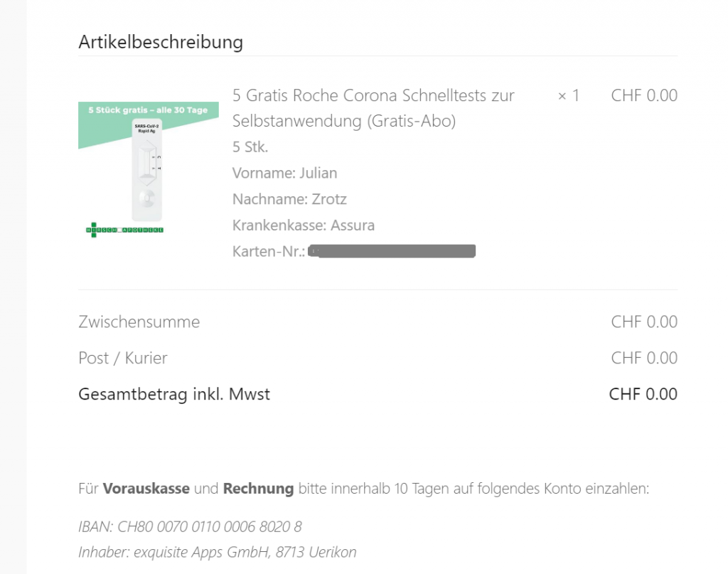
Task: Click Vorname: Julian line
Action: 284,174
